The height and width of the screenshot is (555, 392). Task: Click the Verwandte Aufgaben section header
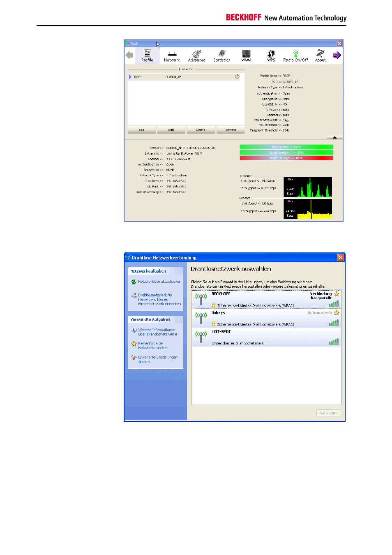(x=155, y=319)
